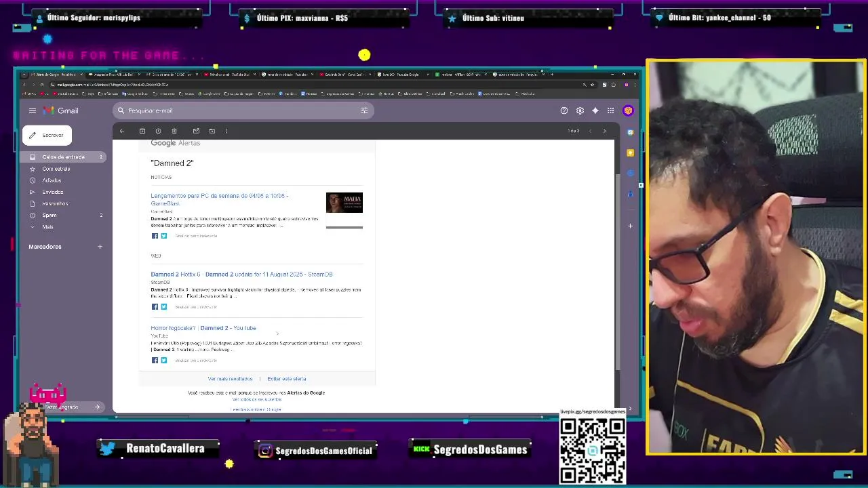
Task: Flag GameBlast result as irrelevant
Action: pos(196,236)
